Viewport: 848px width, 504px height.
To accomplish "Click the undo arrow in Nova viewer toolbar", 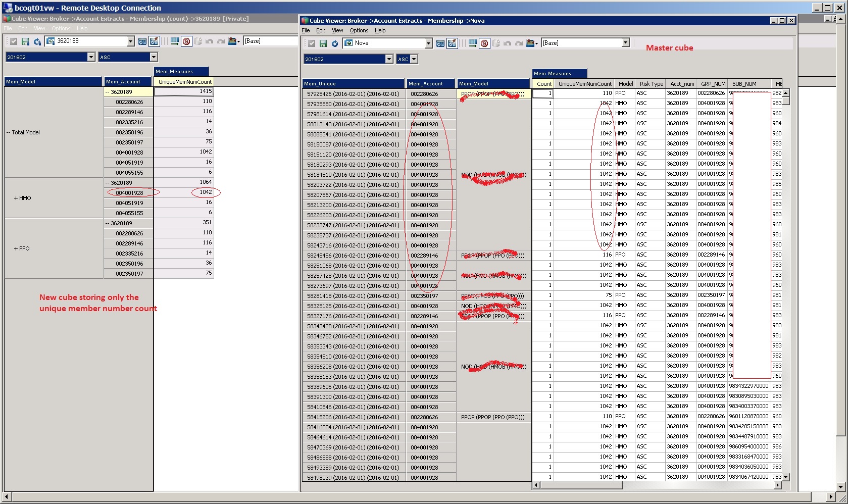I will 508,43.
